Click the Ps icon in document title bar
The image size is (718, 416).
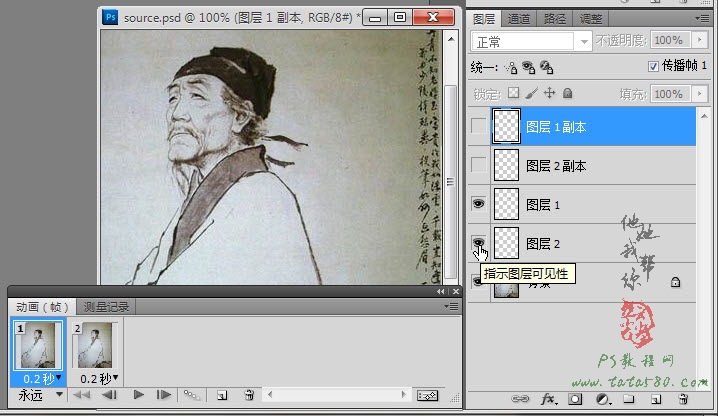coord(110,17)
